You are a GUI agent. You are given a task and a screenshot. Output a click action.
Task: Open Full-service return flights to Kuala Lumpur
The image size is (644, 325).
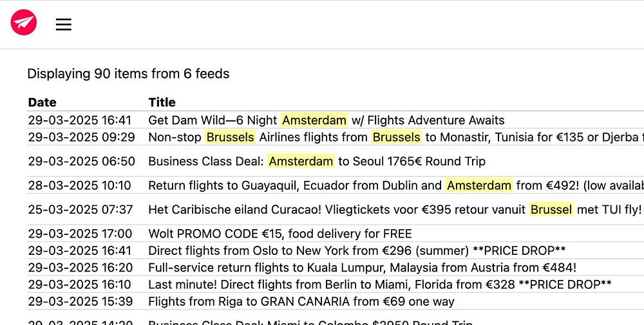point(362,268)
